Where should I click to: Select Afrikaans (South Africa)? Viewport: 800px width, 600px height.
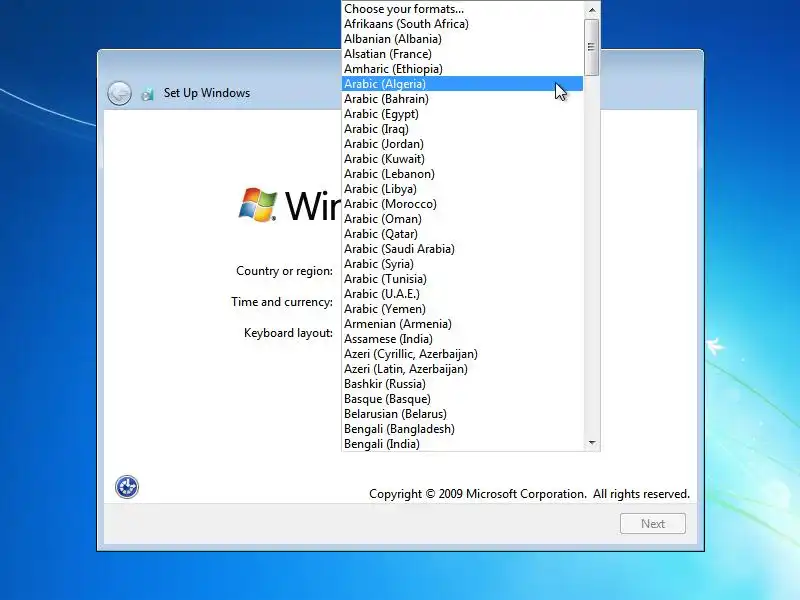(x=462, y=24)
